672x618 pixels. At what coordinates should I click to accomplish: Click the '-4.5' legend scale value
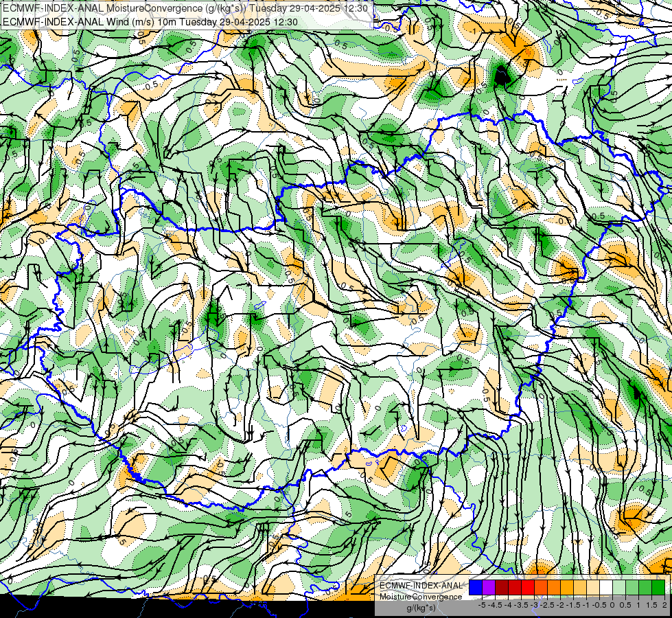(x=495, y=605)
